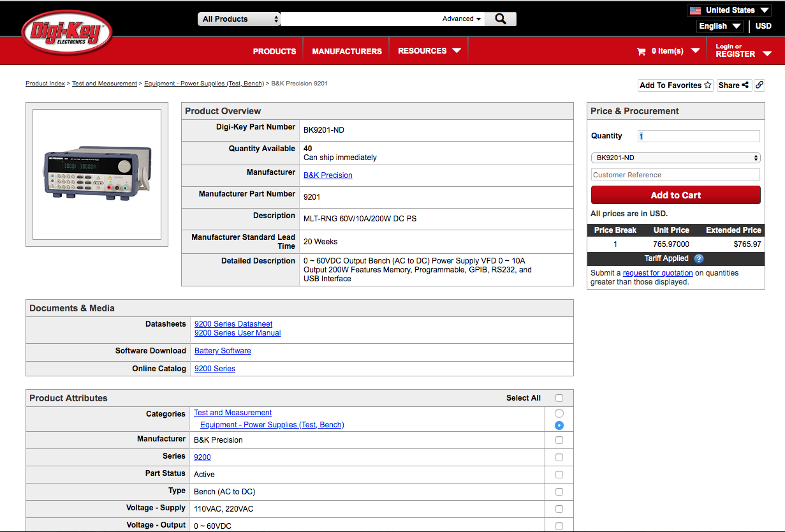
Task: Open the 9200 Series Datasheet link
Action: pos(233,324)
